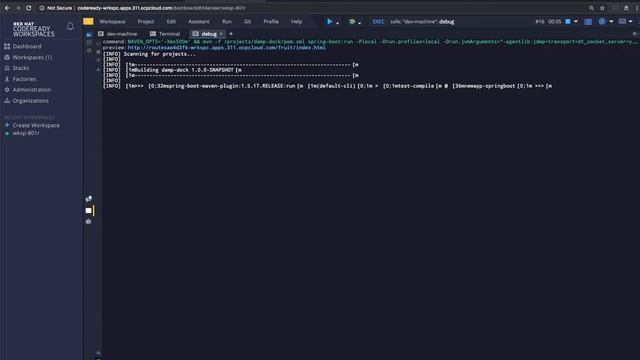
Task: Expand the dropdown next to the perspective layout icon
Action: (631, 22)
